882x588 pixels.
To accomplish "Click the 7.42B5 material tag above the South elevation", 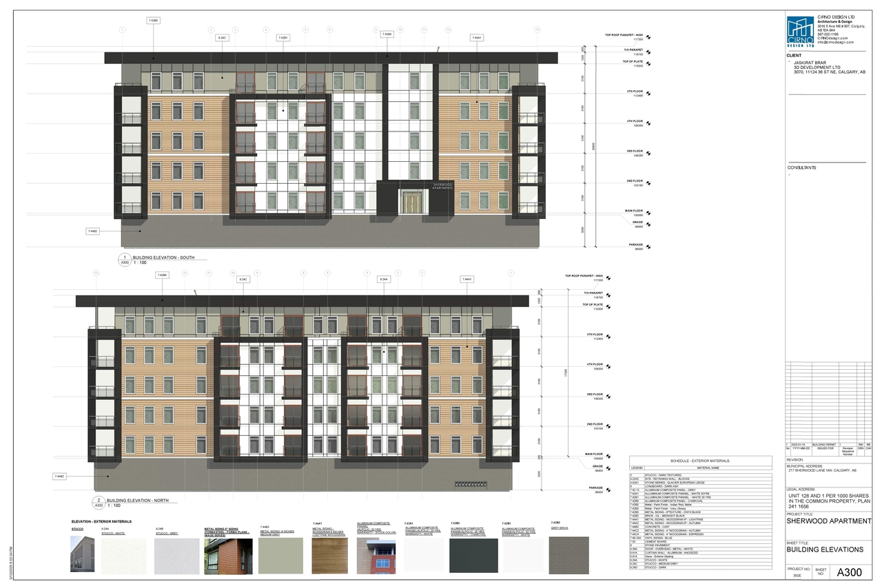I will 153,21.
